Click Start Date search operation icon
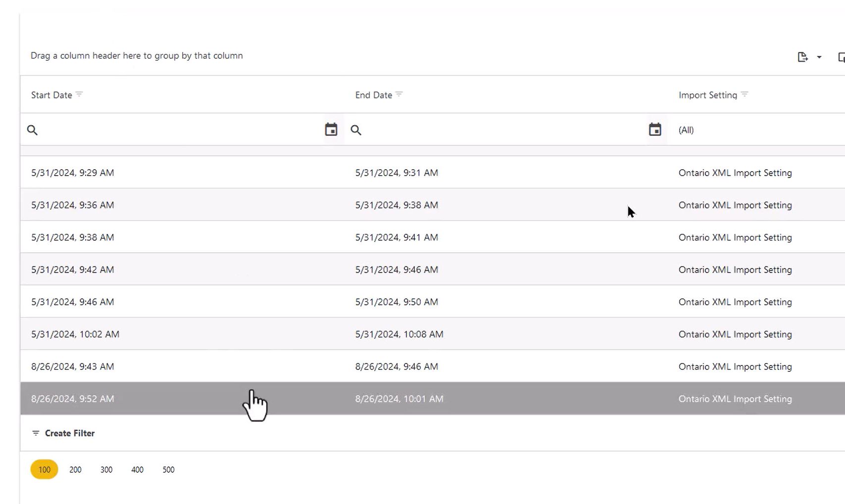Viewport: 845px width, 504px height. click(32, 130)
